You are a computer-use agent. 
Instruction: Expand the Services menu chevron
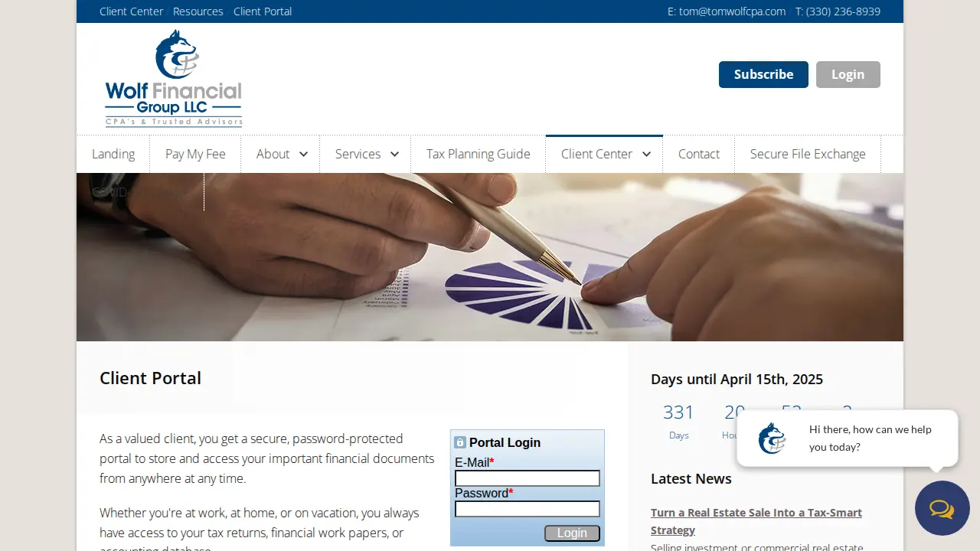394,155
